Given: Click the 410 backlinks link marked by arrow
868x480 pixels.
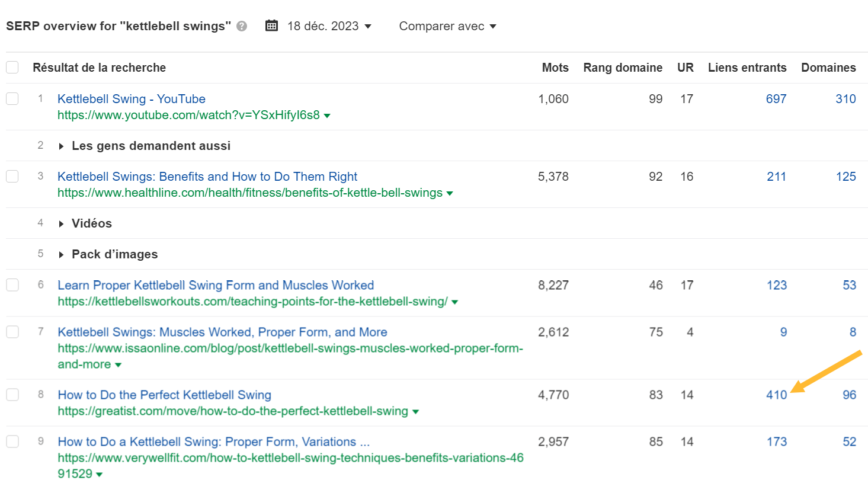Looking at the screenshot, I should coord(776,394).
